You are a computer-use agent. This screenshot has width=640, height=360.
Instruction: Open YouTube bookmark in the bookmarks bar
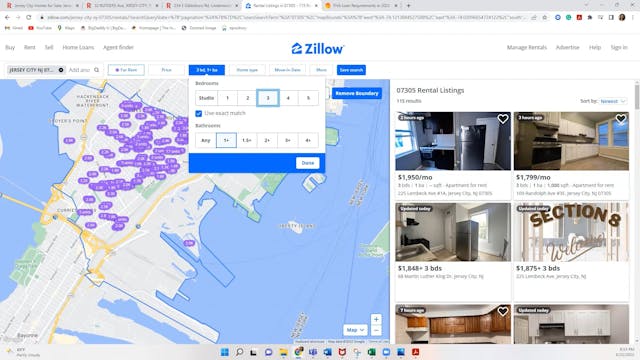pyautogui.click(x=40, y=28)
